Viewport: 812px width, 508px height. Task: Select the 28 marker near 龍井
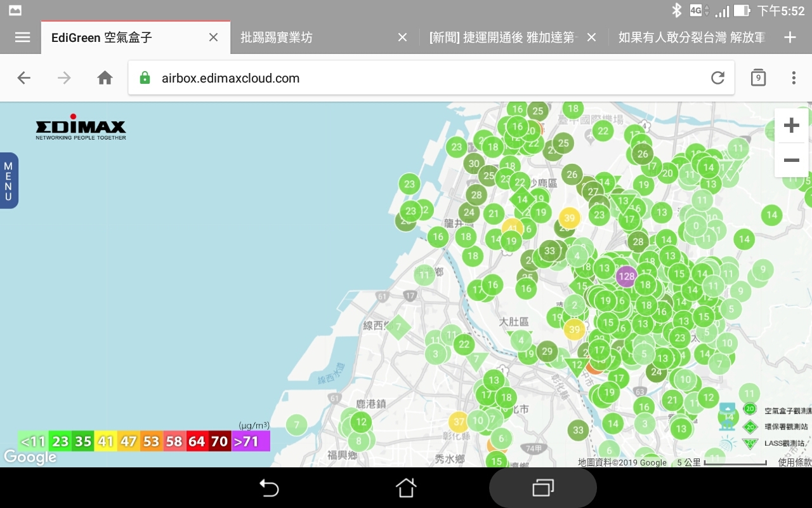(x=476, y=195)
